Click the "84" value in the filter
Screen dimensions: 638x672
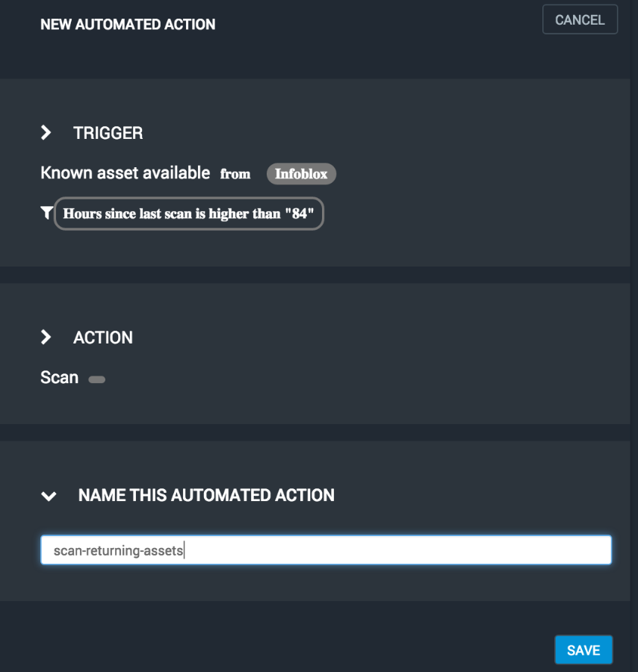(x=299, y=214)
